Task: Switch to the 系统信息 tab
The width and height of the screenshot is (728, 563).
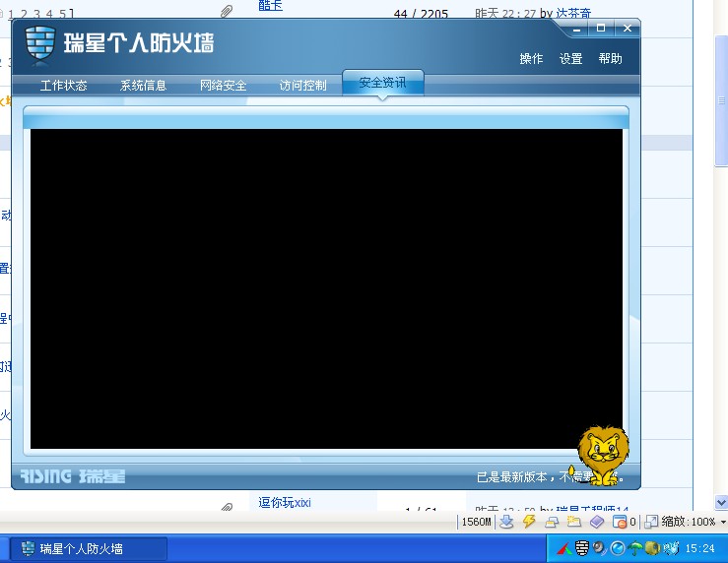Action: coord(143,86)
